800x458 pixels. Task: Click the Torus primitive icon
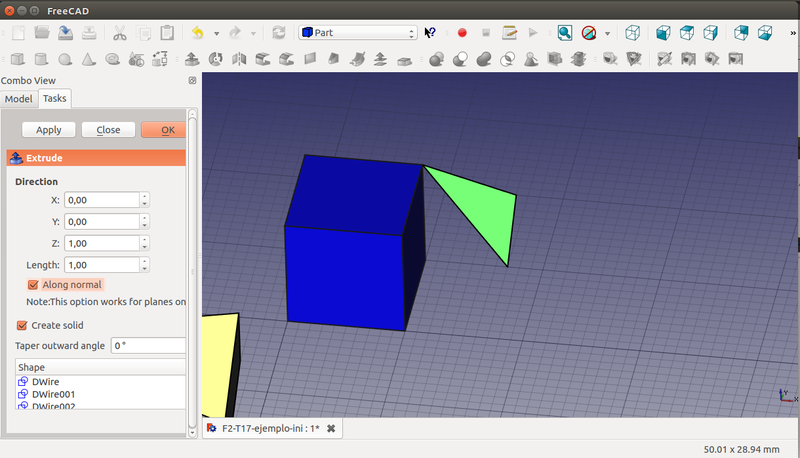[x=113, y=59]
